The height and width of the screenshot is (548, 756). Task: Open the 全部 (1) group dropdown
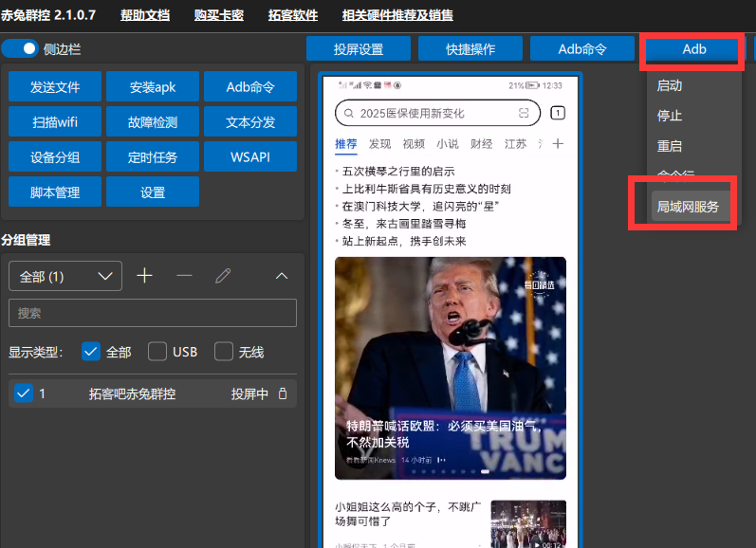[65, 276]
